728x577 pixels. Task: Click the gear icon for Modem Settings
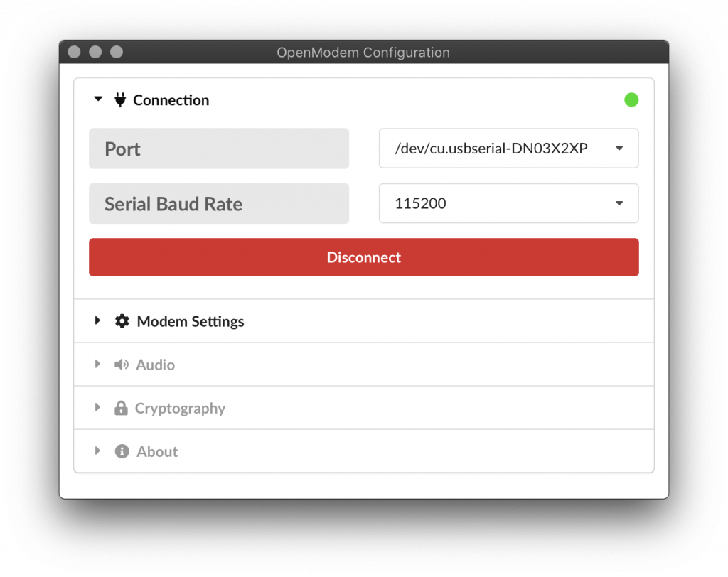point(122,321)
